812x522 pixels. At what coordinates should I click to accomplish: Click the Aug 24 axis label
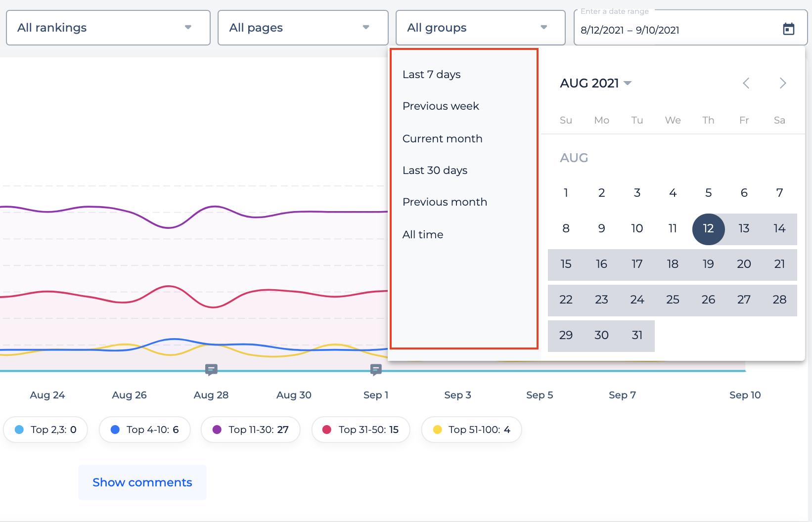pyautogui.click(x=47, y=395)
